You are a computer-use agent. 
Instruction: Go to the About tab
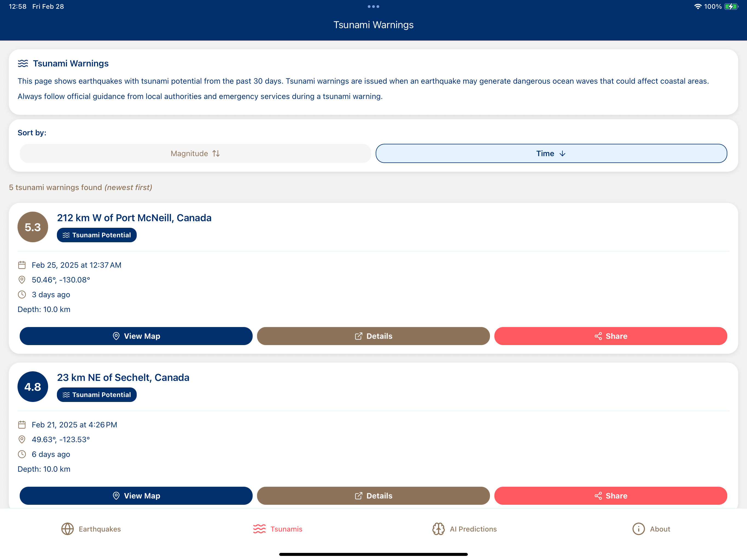[651, 529]
